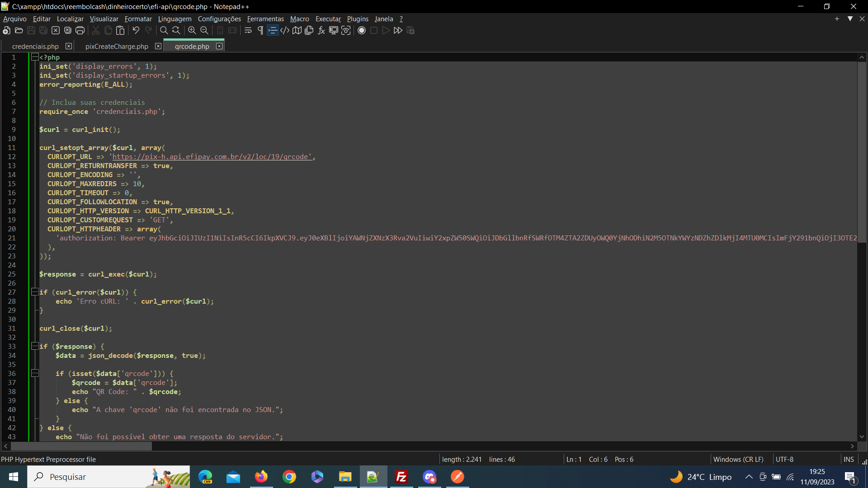
Task: Toggle the Monitoring eye icon
Action: pos(346,30)
